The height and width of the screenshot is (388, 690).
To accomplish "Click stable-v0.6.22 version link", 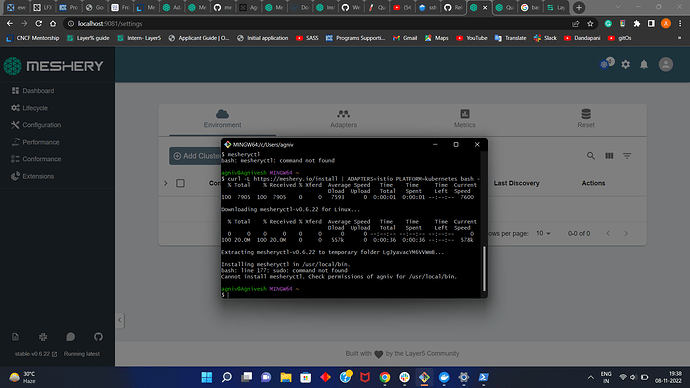I will 36,354.
